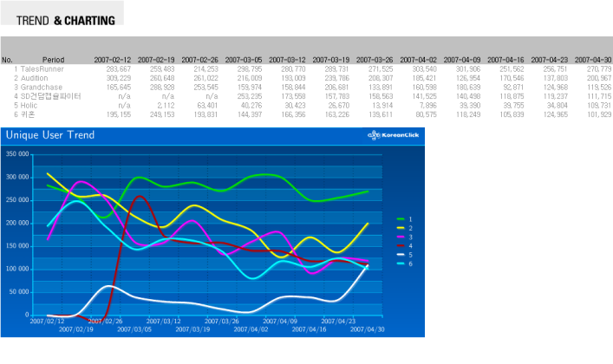
Task: Select the green legend swatch for series 1
Action: pos(401,219)
